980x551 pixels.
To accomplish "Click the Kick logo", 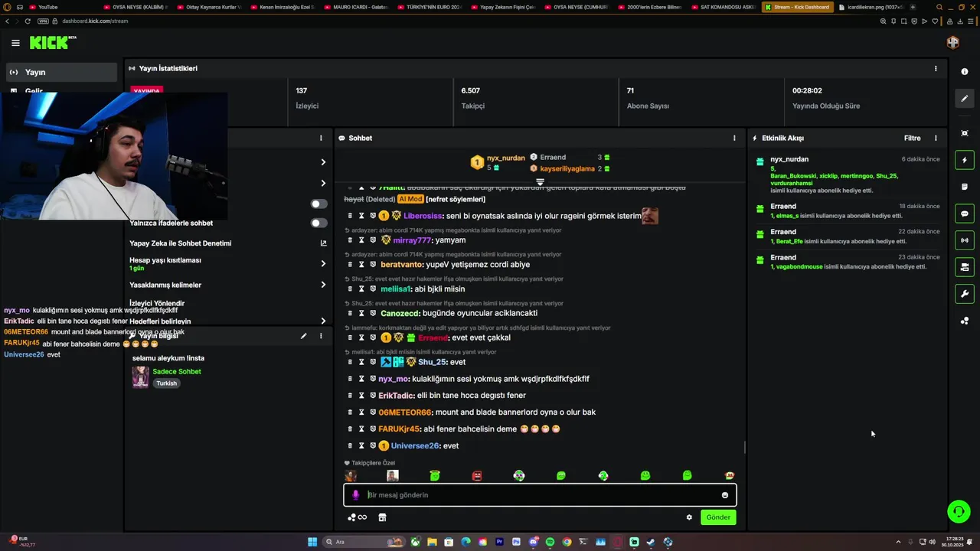I will tap(53, 43).
